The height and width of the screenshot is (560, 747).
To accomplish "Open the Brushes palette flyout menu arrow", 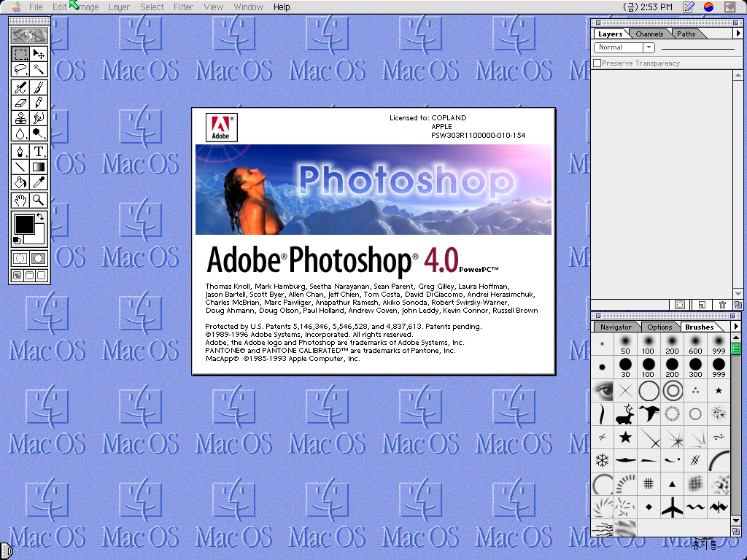I will (x=738, y=327).
